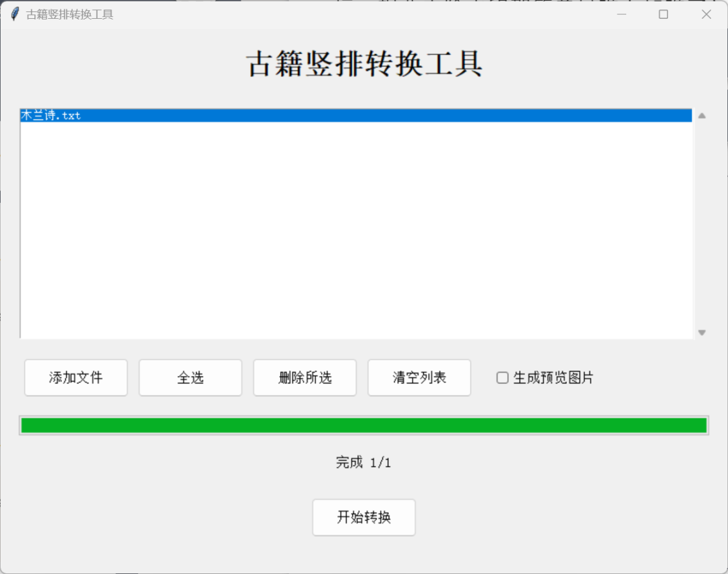
Task: Click the scrollbar down arrow
Action: click(700, 331)
